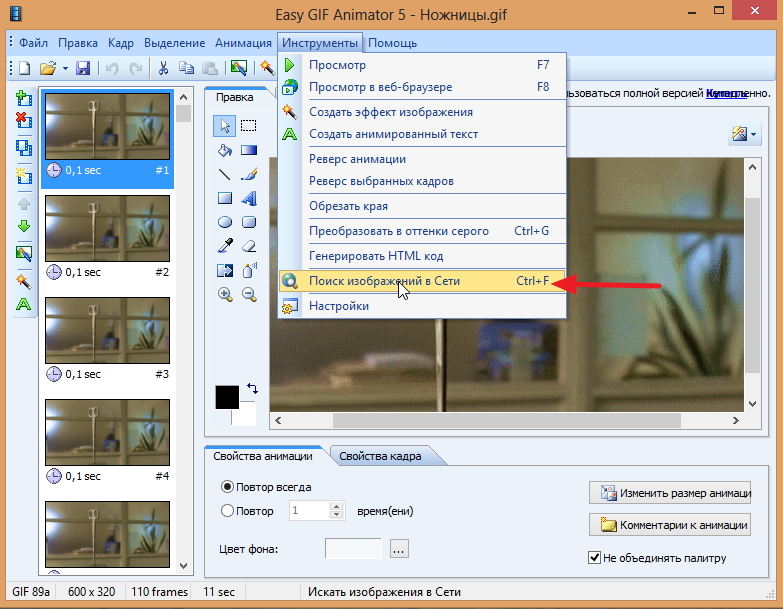Open the Помощь menu
Viewport: 783px width, 609px height.
click(392, 43)
